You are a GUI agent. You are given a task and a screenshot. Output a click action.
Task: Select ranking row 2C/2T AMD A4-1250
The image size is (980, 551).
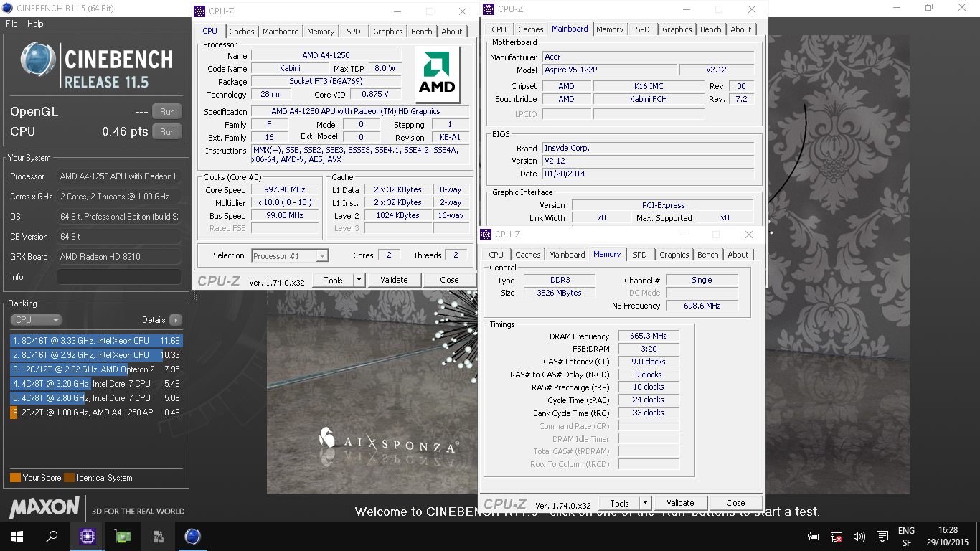coord(97,413)
